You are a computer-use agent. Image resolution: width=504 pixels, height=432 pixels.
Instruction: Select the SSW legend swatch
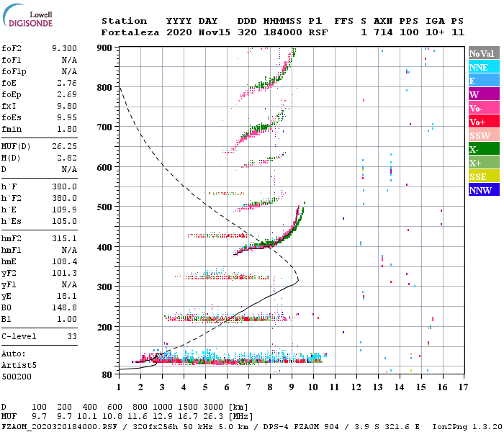[484, 135]
